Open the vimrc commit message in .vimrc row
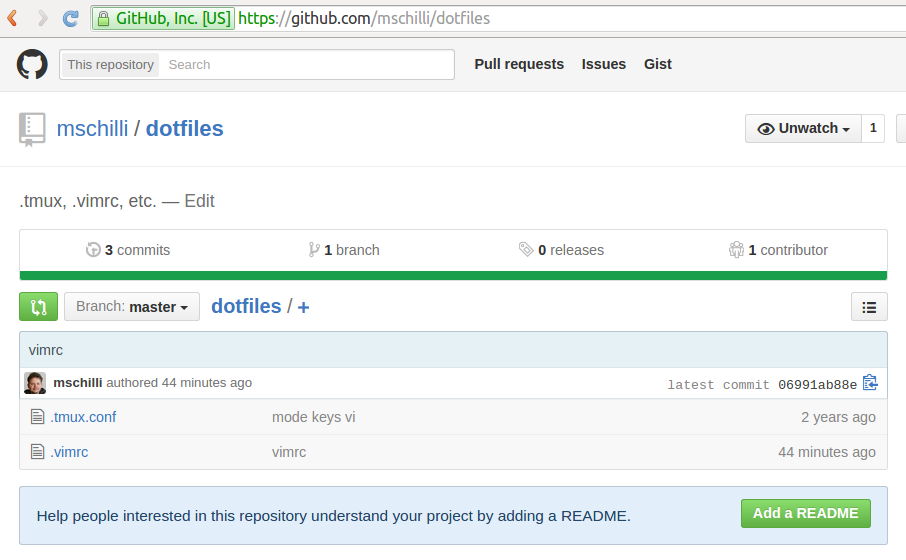Screen dimensions: 906x560 click(289, 452)
